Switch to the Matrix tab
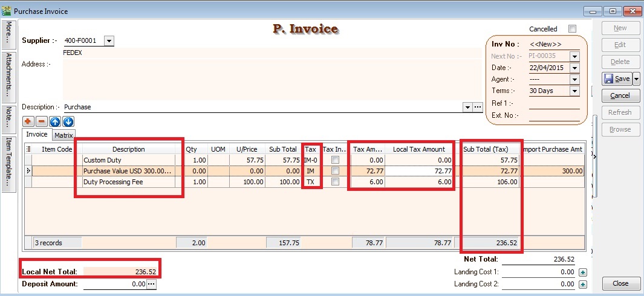Image resolution: width=644 pixels, height=296 pixels. (x=63, y=135)
